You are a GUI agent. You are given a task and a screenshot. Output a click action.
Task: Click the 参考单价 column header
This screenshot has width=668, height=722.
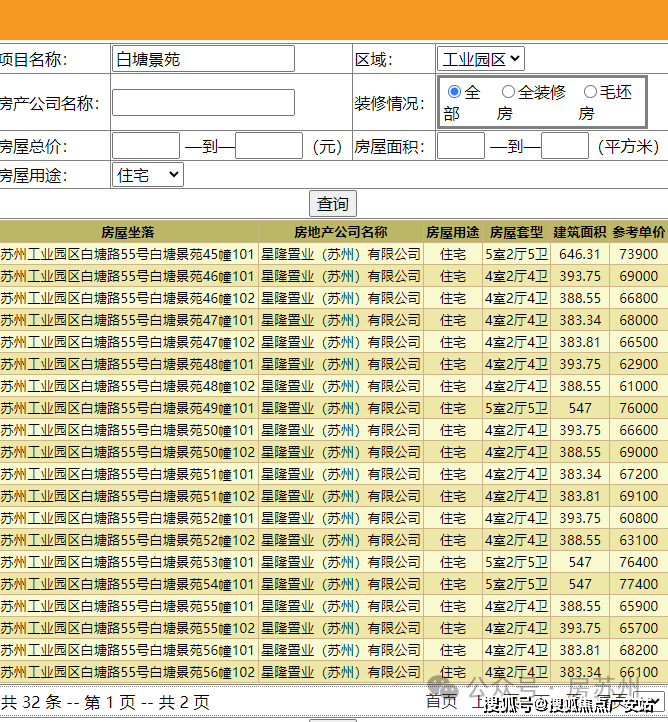[x=639, y=232]
